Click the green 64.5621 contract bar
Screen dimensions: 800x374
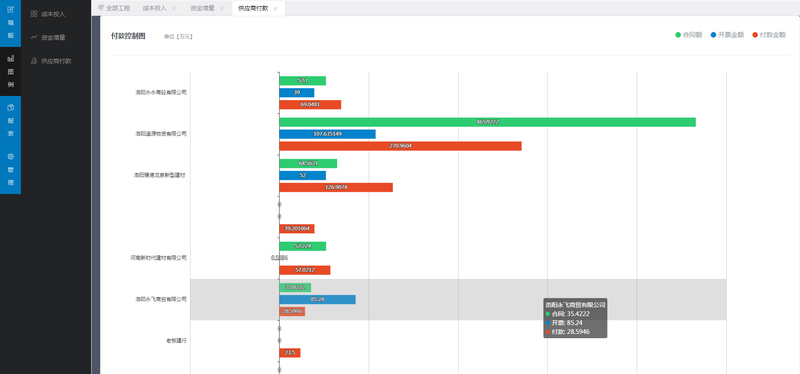(308, 163)
